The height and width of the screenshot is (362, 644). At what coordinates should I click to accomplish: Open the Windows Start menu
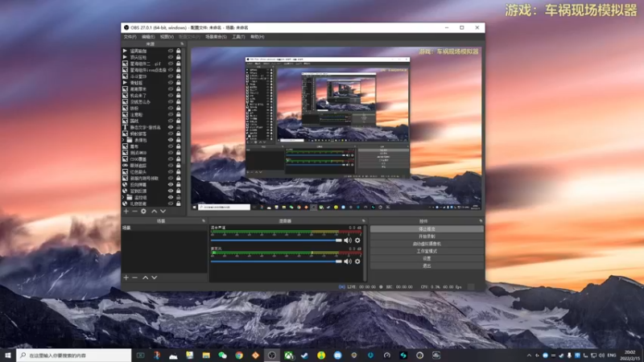pyautogui.click(x=8, y=355)
